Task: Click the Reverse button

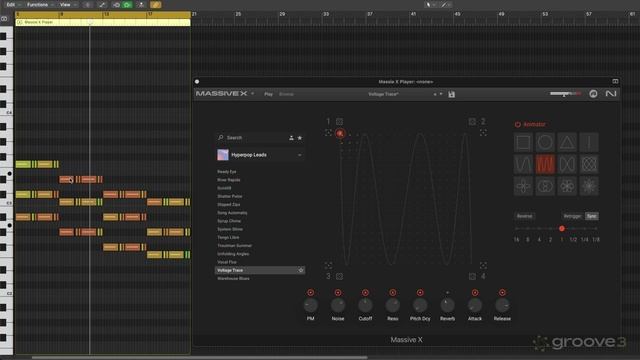Action: 524,216
